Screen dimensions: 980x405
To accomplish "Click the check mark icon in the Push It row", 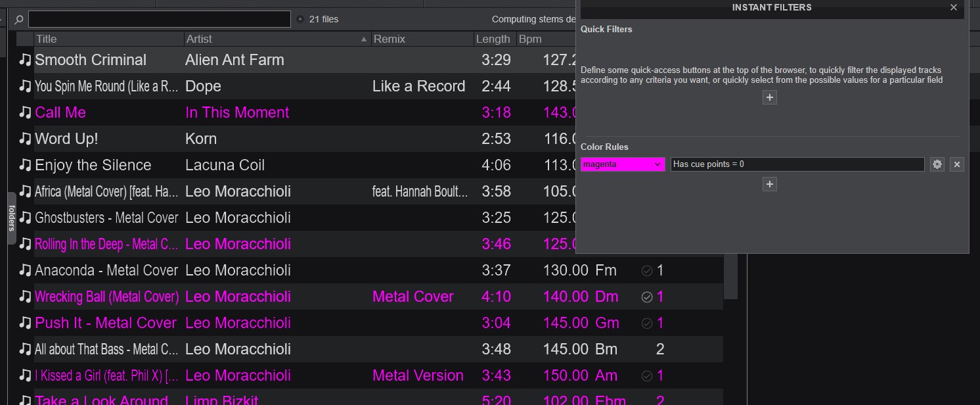I will [x=646, y=323].
